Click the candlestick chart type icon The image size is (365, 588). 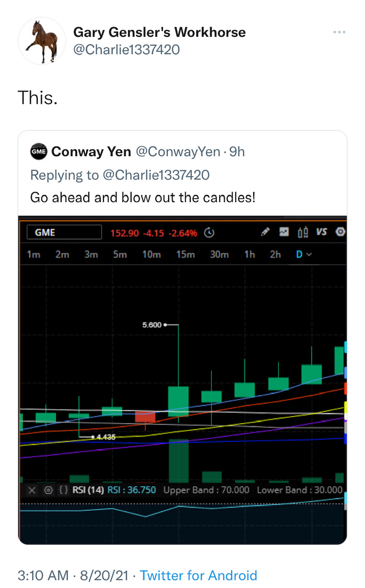(x=303, y=232)
